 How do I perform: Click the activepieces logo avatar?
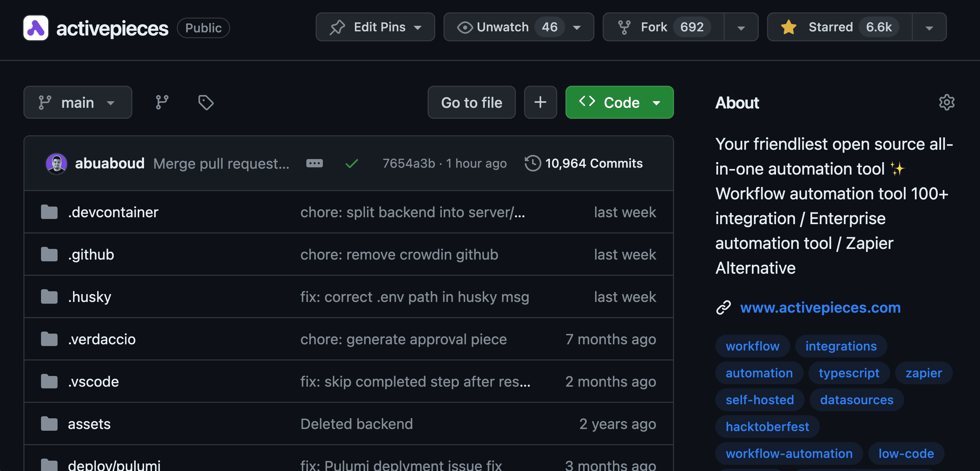pos(36,28)
